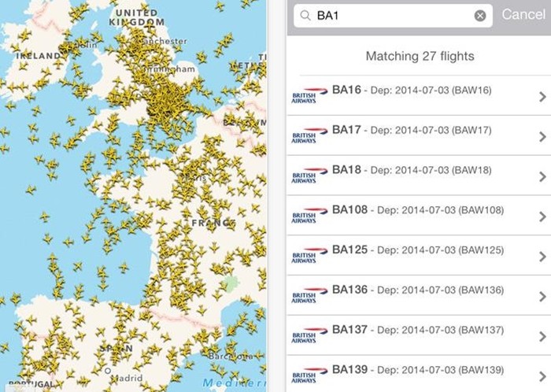The width and height of the screenshot is (551, 392).
Task: Open flight BA17 row
Action: click(x=419, y=135)
